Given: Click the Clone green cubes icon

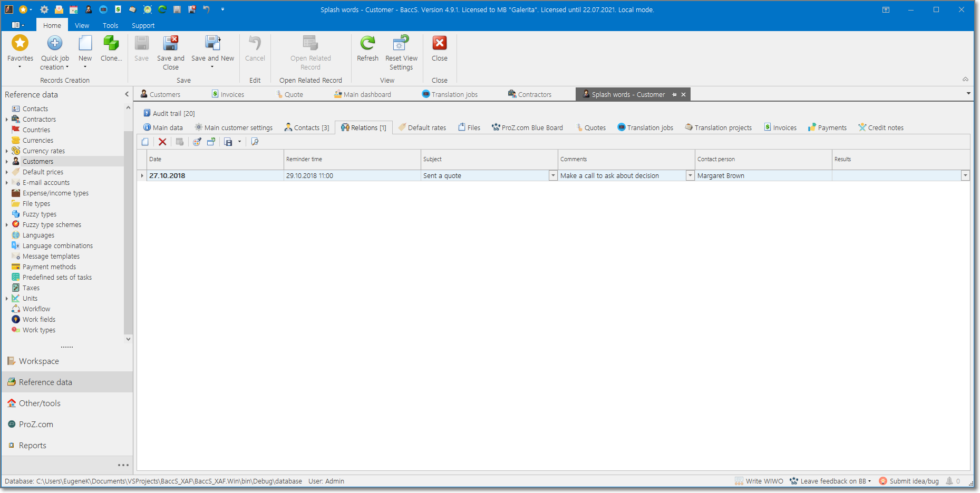Looking at the screenshot, I should tap(111, 43).
